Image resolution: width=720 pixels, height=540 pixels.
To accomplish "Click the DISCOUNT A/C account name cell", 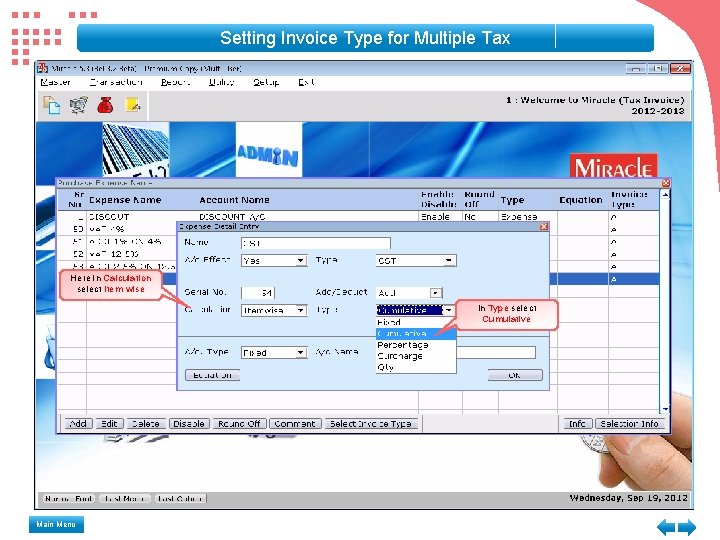I will (x=232, y=217).
